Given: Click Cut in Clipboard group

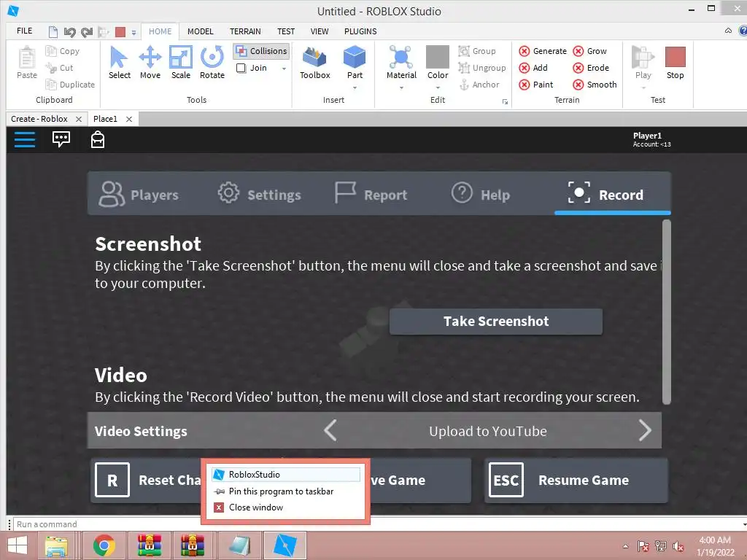Looking at the screenshot, I should [60, 68].
